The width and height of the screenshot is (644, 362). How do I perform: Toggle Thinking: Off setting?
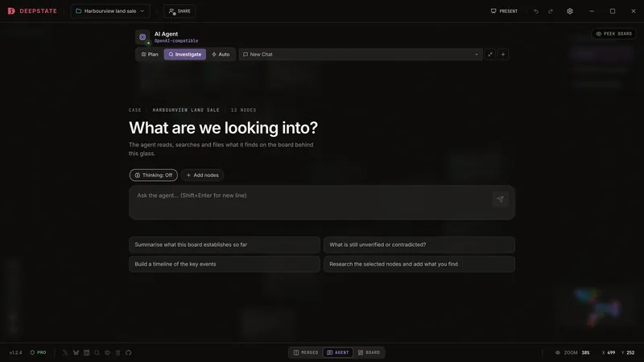pyautogui.click(x=154, y=175)
